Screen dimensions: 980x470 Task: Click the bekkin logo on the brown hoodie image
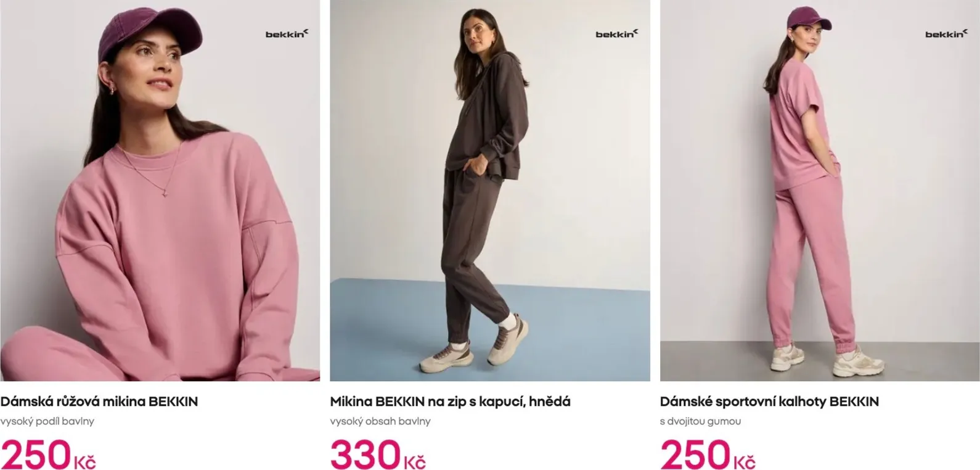(617, 33)
